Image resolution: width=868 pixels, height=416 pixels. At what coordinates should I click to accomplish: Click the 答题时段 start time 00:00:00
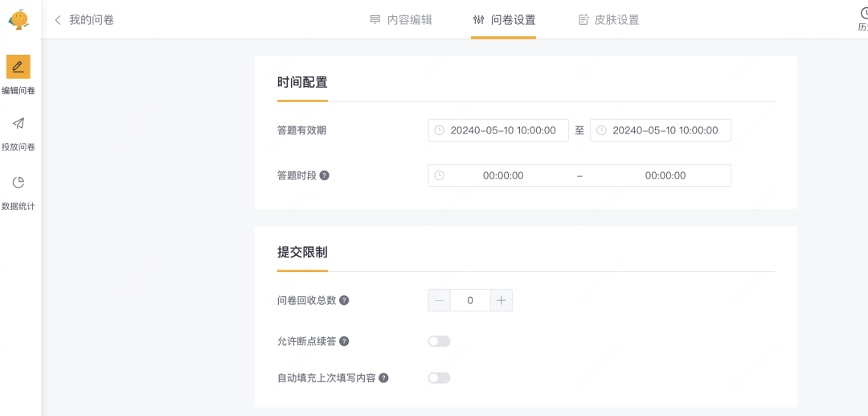[x=503, y=175]
